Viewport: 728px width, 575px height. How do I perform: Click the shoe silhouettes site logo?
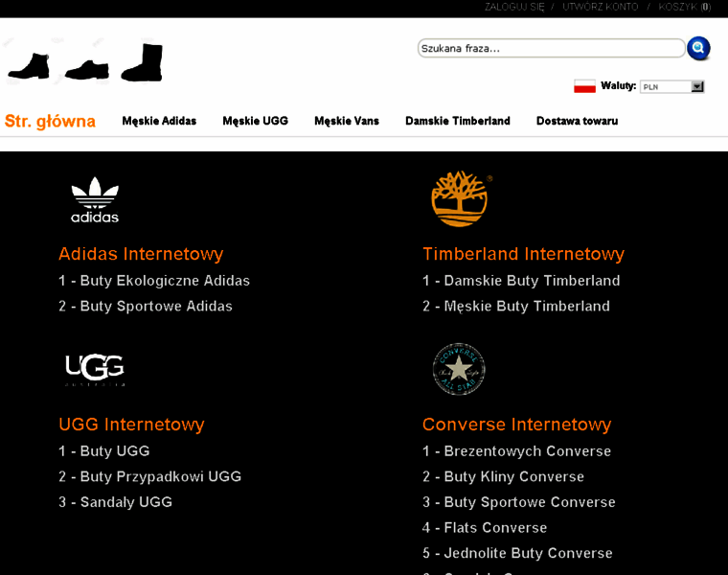[85, 62]
